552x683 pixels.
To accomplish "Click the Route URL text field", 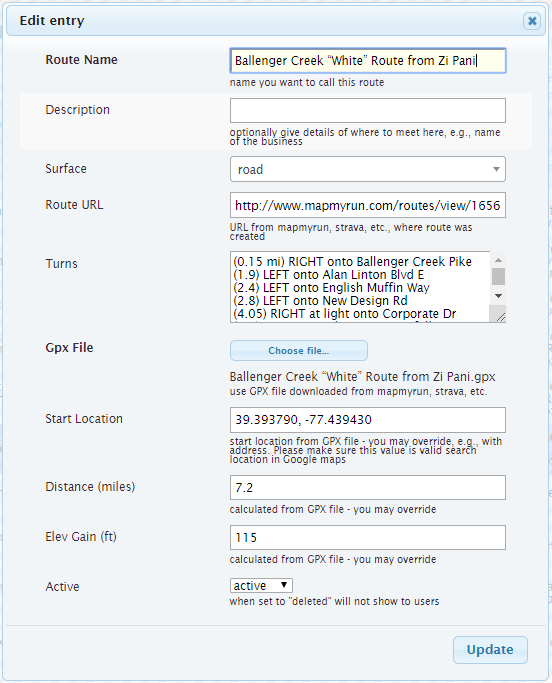I will (368, 205).
